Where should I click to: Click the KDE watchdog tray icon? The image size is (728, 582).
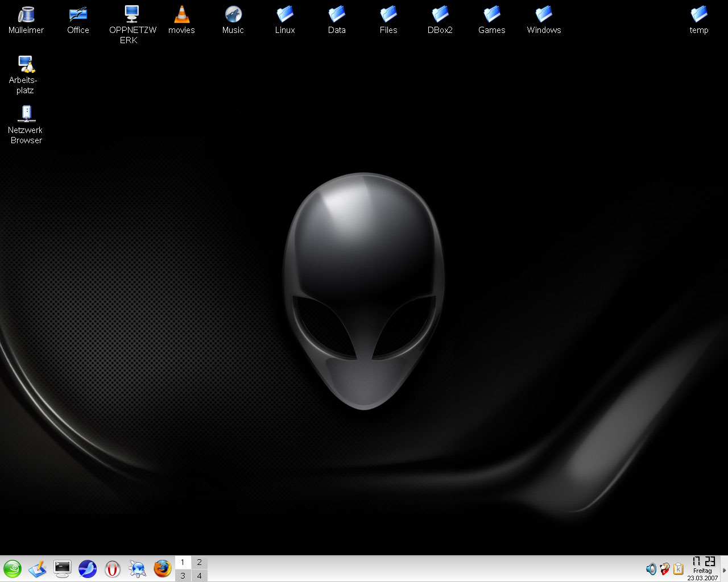(x=665, y=568)
